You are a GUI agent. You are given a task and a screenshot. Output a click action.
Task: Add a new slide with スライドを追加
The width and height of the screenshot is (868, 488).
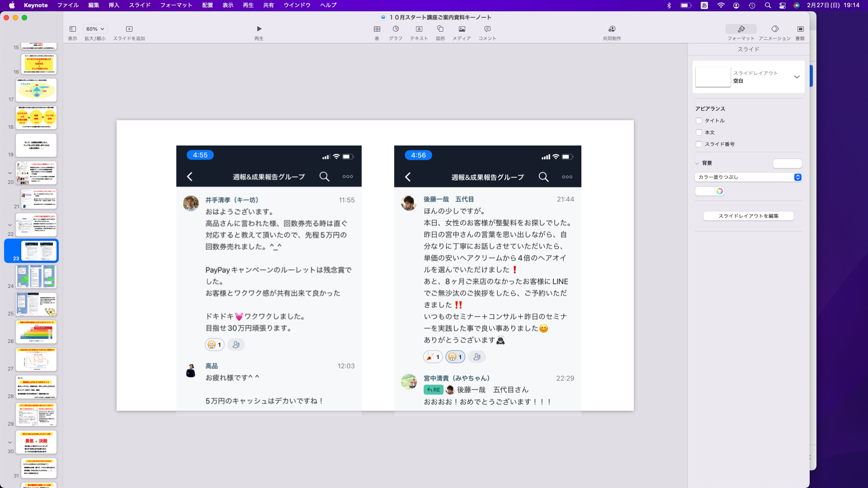pyautogui.click(x=129, y=29)
